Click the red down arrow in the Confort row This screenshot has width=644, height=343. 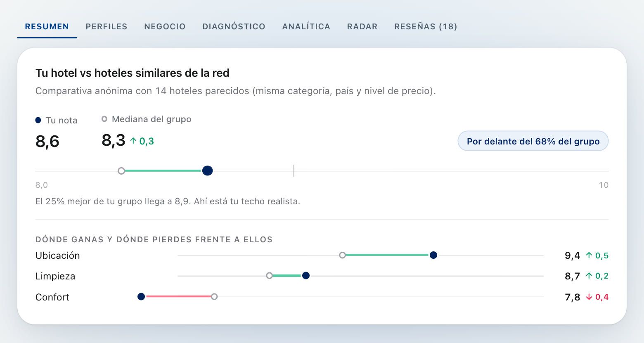589,297
